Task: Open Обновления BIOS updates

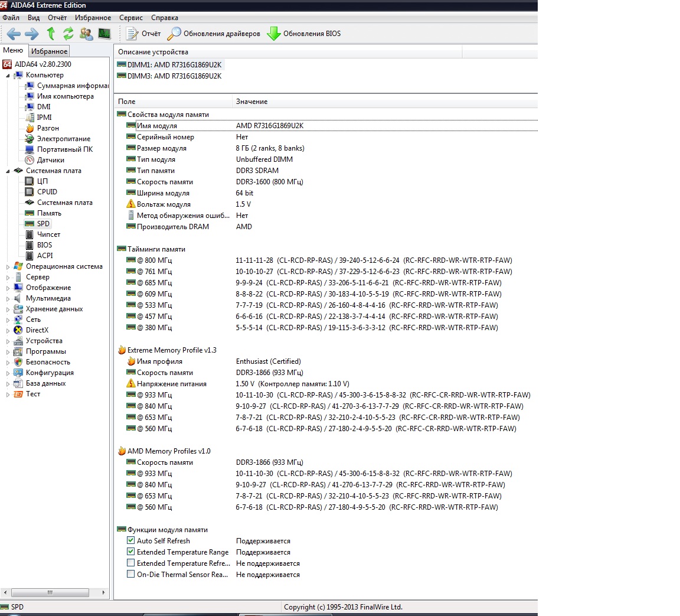Action: pyautogui.click(x=303, y=34)
